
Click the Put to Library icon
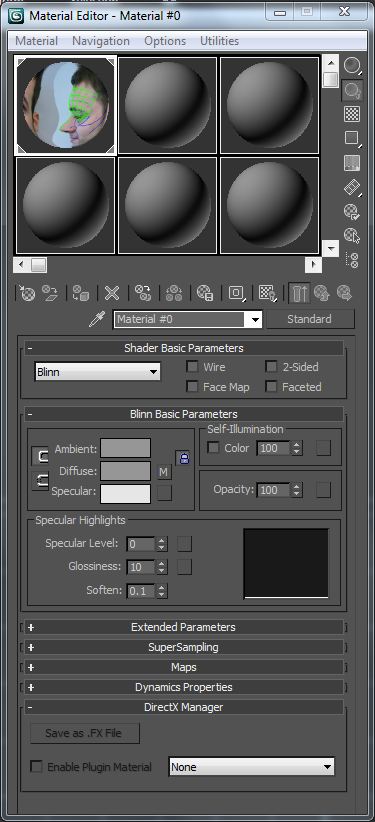point(205,293)
